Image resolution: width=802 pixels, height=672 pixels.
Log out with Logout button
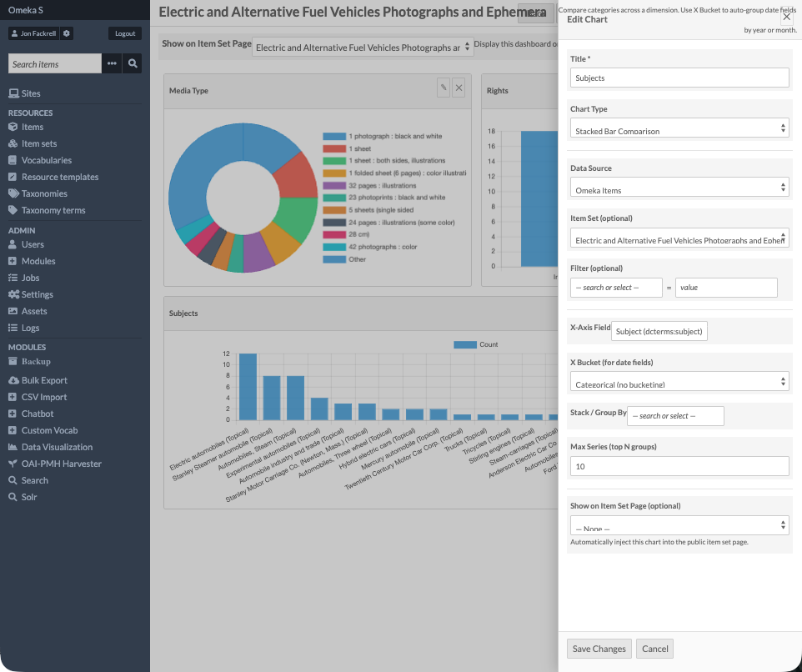pos(125,33)
